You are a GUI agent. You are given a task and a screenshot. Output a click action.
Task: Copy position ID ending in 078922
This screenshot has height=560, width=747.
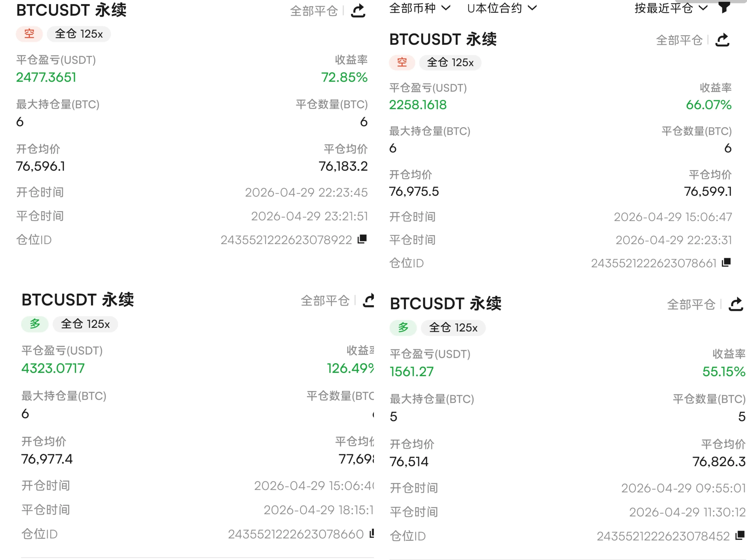pyautogui.click(x=362, y=239)
